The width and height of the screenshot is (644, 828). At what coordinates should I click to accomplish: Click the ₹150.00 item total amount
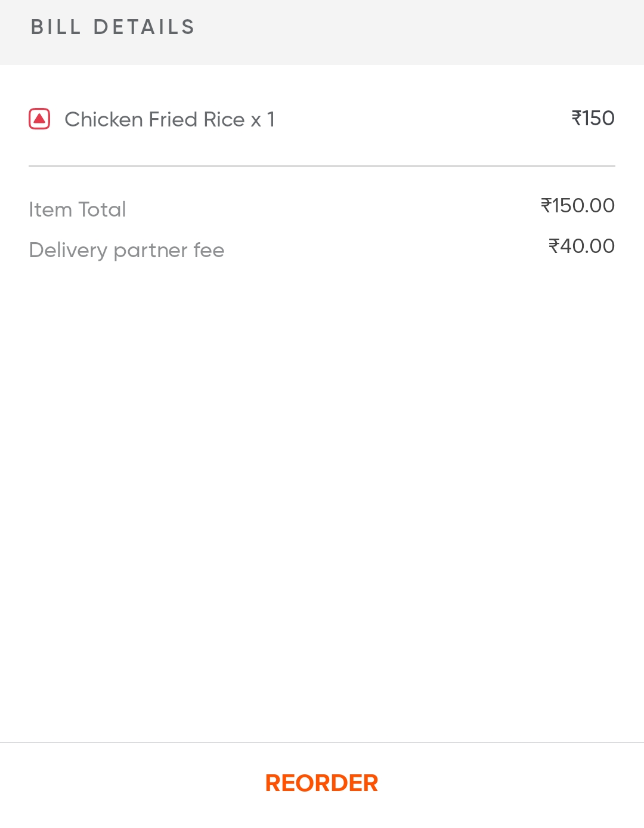tap(577, 206)
